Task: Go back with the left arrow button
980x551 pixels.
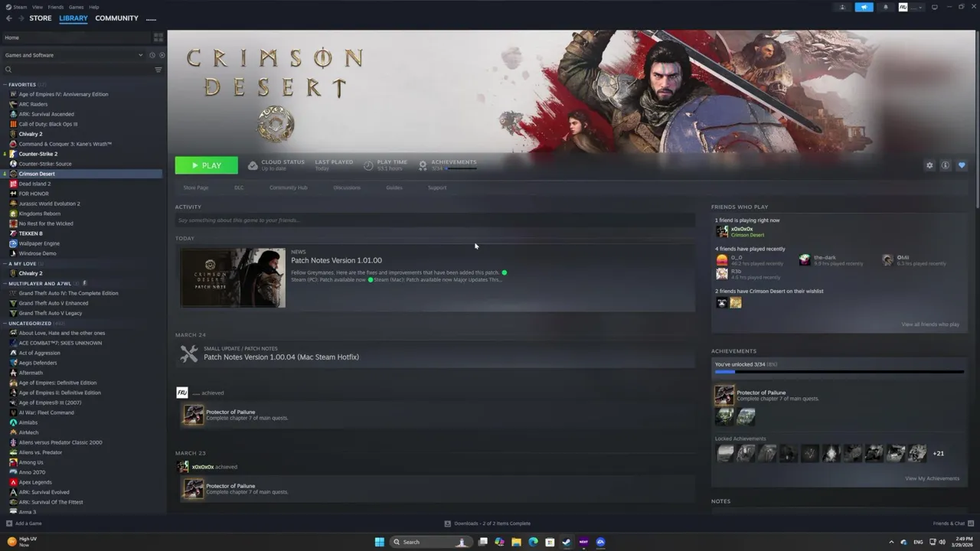Action: (9, 18)
